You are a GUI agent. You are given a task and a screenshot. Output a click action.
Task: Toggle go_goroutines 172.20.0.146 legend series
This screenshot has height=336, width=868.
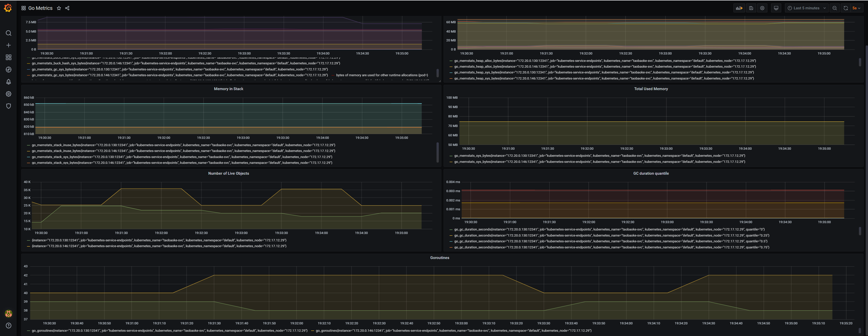pyautogui.click(x=453, y=331)
